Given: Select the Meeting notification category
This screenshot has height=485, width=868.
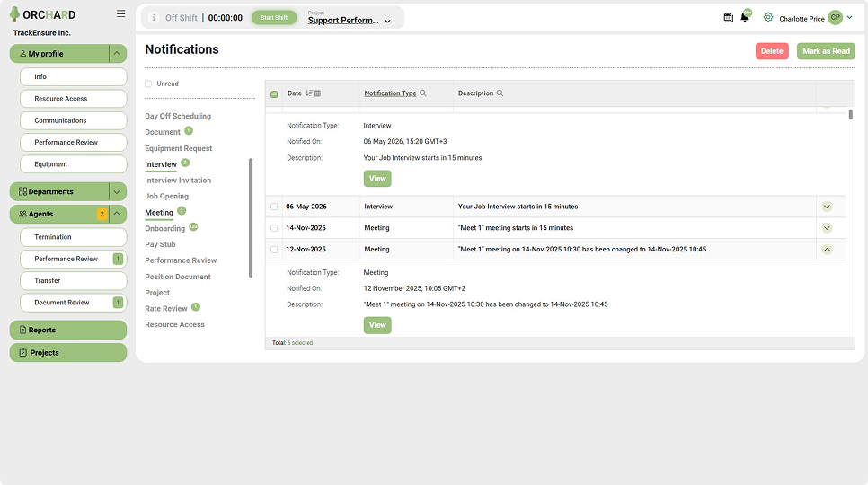Looking at the screenshot, I should click(x=159, y=212).
